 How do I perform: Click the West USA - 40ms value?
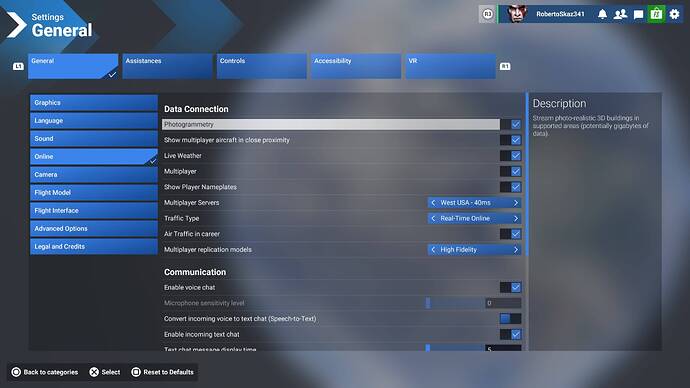[x=465, y=203]
